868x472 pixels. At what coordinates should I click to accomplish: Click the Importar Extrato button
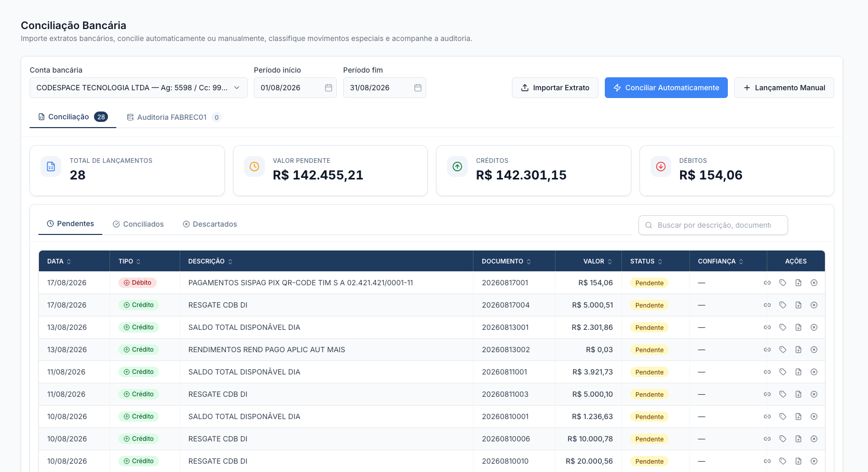pyautogui.click(x=555, y=88)
